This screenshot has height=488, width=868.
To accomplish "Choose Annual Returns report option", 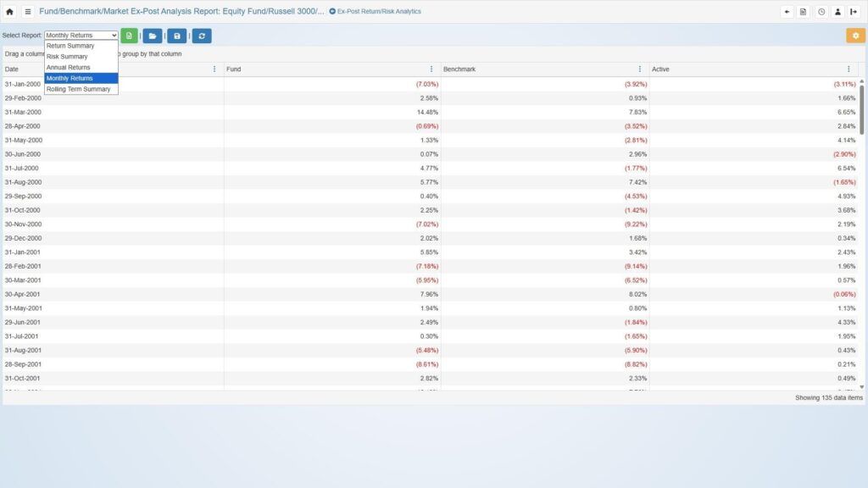I will (68, 67).
